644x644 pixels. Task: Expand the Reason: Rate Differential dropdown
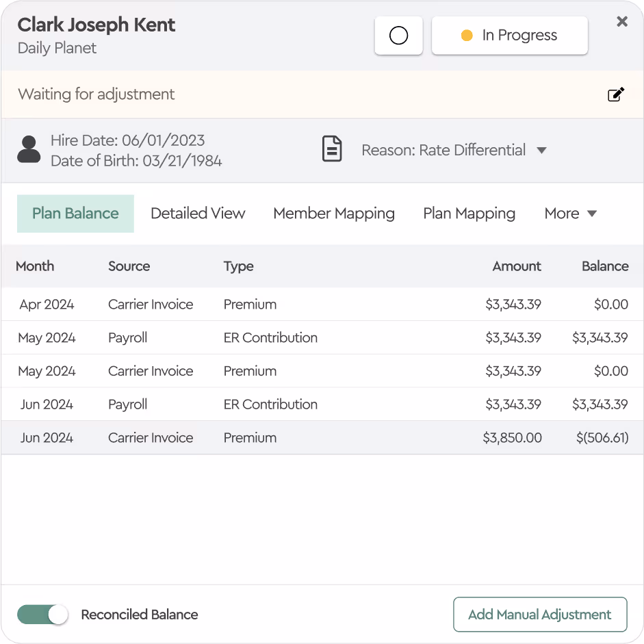pyautogui.click(x=541, y=151)
